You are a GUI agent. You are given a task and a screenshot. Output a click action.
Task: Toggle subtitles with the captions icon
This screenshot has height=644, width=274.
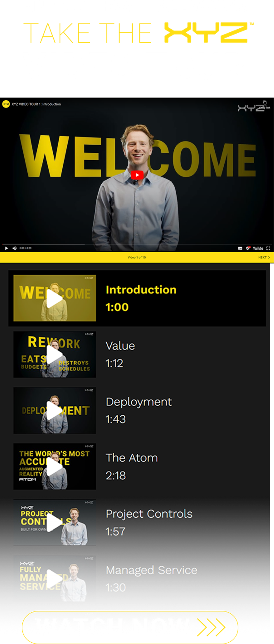pos(240,248)
